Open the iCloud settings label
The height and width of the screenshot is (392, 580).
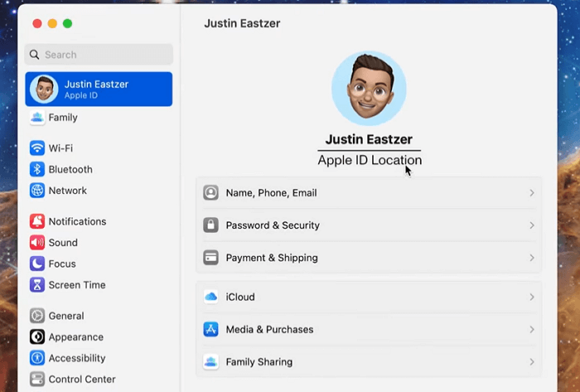pyautogui.click(x=240, y=297)
